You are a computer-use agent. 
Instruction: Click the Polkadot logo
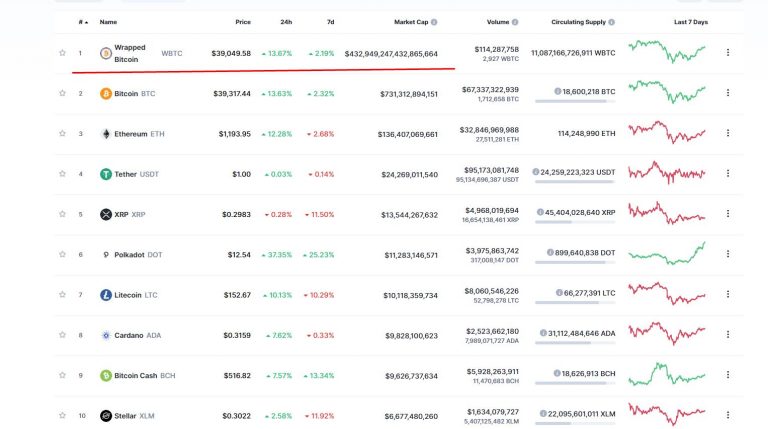point(106,255)
